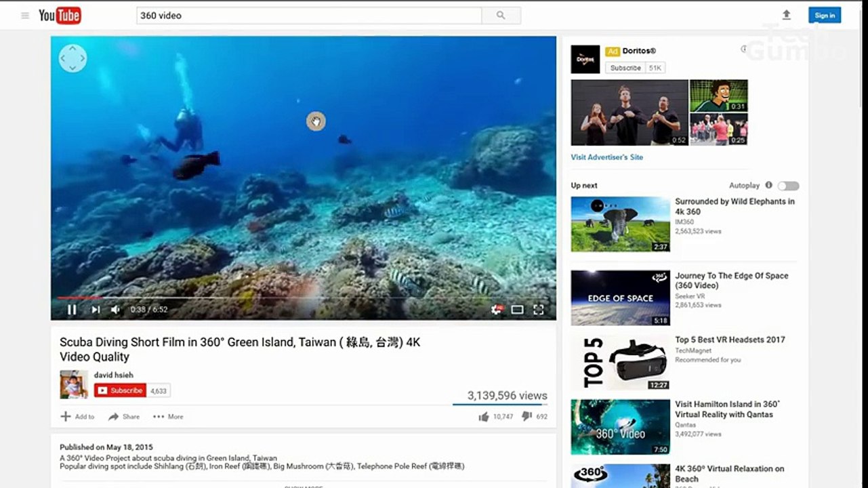Click the Seeker VR channel name
The width and height of the screenshot is (868, 488).
pos(690,296)
